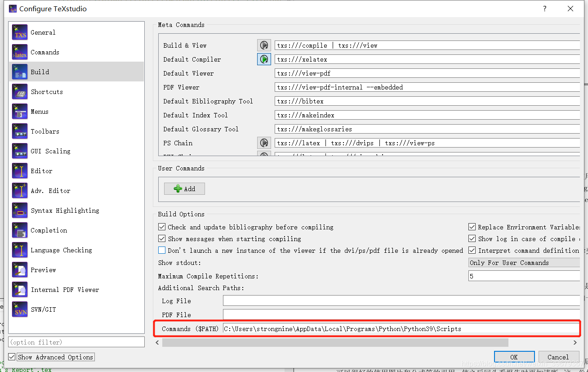Click the Commands ($PATH) input field
Viewport: 588px width, 372px height.
click(x=401, y=329)
